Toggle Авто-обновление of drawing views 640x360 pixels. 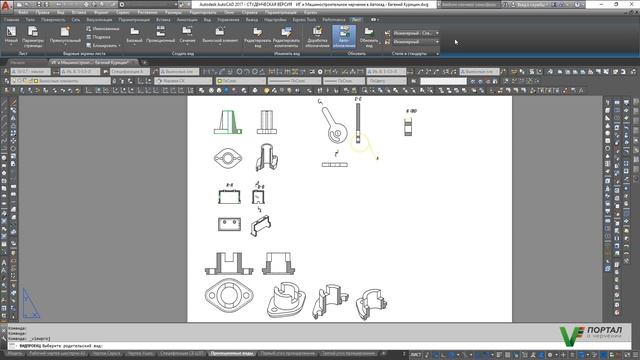(344, 37)
